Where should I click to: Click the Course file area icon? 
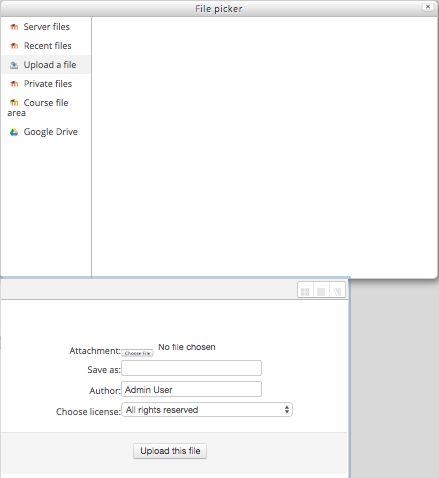[x=14, y=103]
